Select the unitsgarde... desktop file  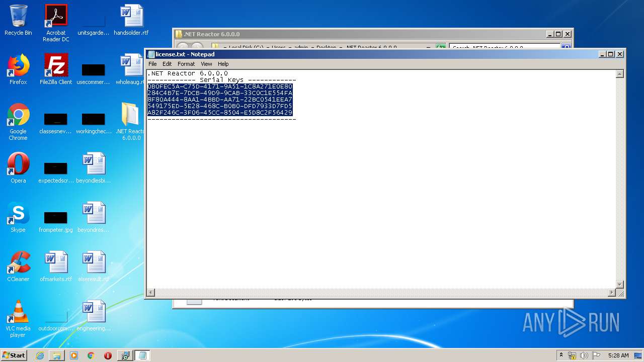(94, 24)
